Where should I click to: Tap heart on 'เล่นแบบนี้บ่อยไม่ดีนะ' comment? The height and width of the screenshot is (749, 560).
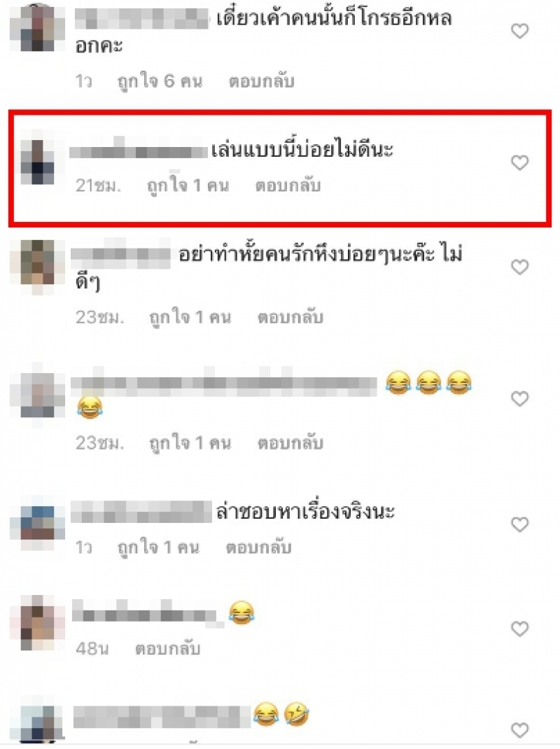pyautogui.click(x=520, y=162)
